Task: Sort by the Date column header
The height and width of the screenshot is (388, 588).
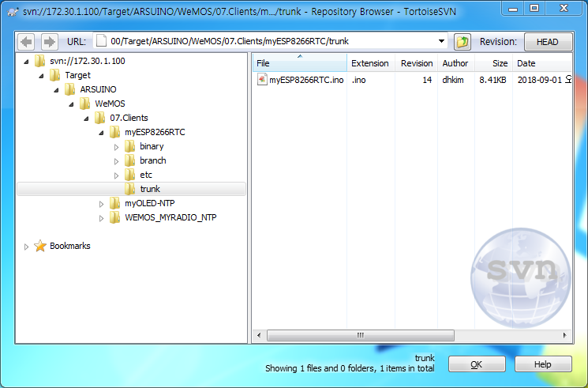Action: [x=542, y=62]
